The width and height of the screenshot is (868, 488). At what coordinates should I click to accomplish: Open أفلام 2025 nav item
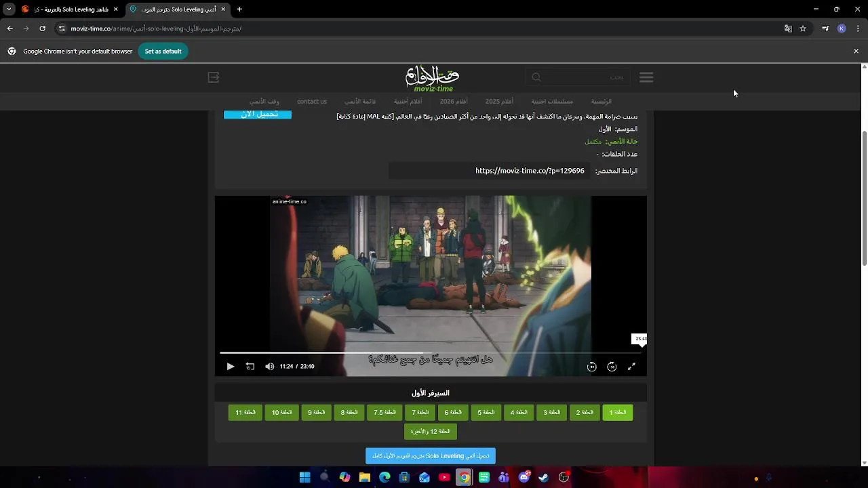[499, 102]
